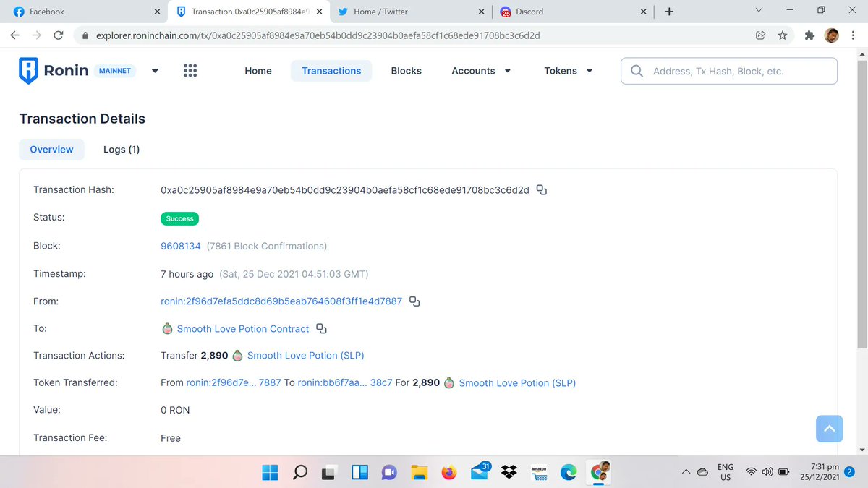Open the Widgets taskbar icon
The height and width of the screenshot is (488, 868).
359,473
